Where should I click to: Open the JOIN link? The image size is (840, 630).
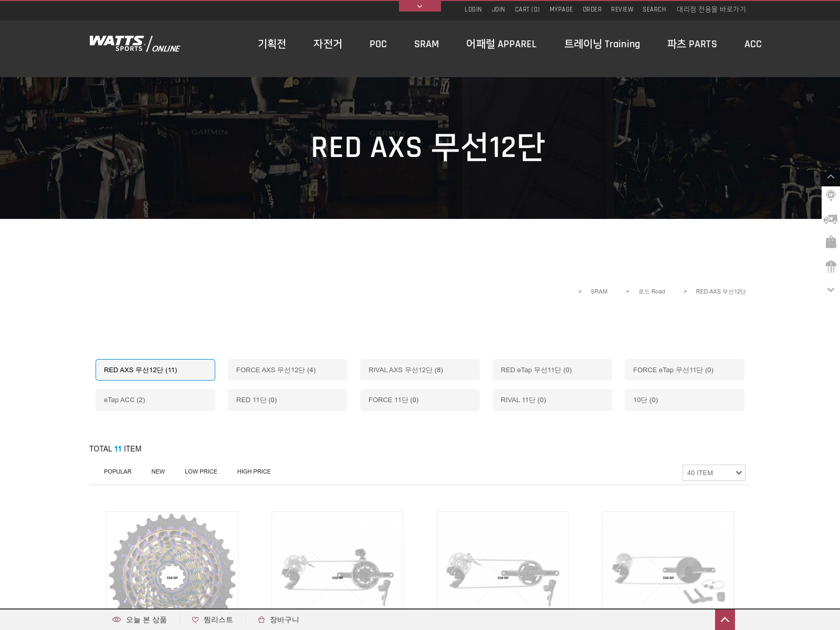pyautogui.click(x=498, y=9)
